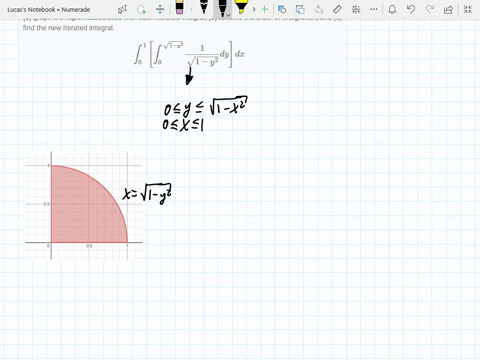Undo the last action

point(411,9)
